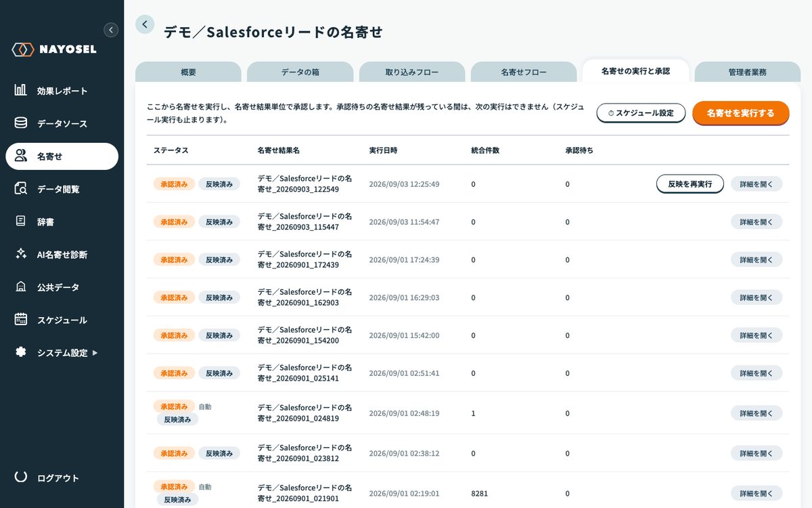Switch to the 概要 tab
Screen dimensions: 812x508
click(x=188, y=72)
